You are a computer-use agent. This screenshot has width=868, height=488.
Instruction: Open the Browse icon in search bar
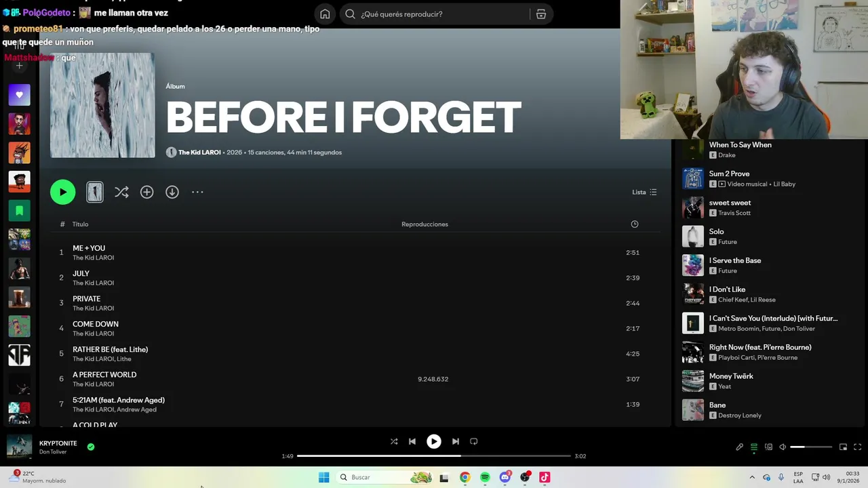pyautogui.click(x=541, y=14)
